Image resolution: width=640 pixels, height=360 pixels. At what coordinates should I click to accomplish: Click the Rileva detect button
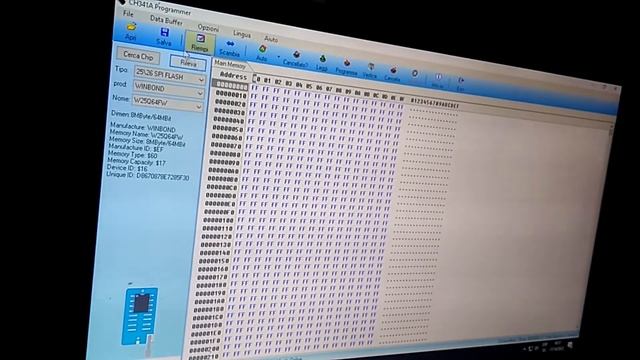[188, 63]
